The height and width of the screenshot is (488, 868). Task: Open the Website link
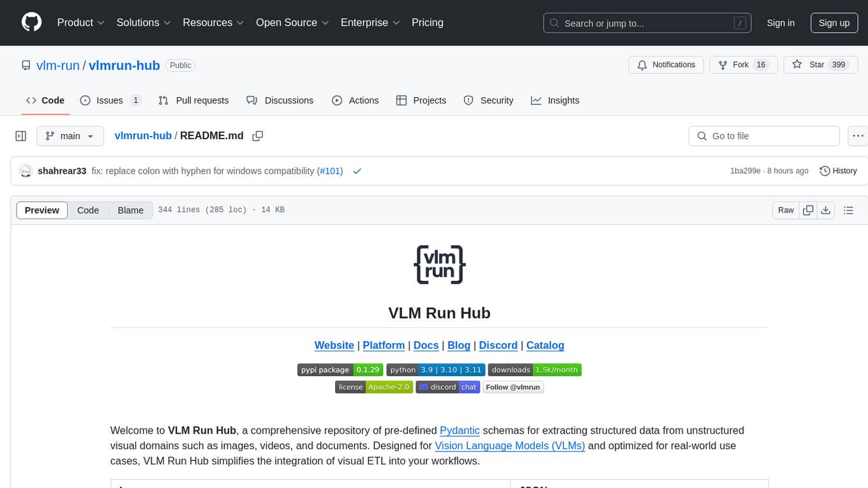[334, 345]
